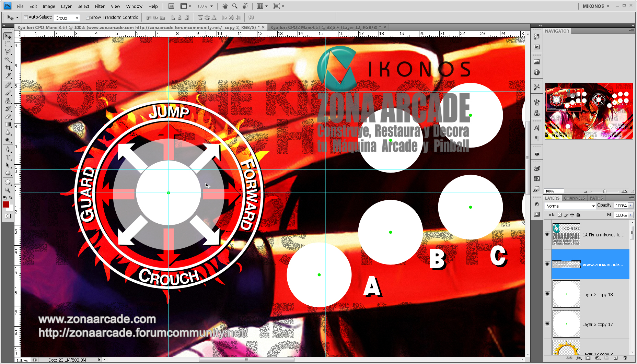Open the blend mode Normal dropdown

coord(570,206)
